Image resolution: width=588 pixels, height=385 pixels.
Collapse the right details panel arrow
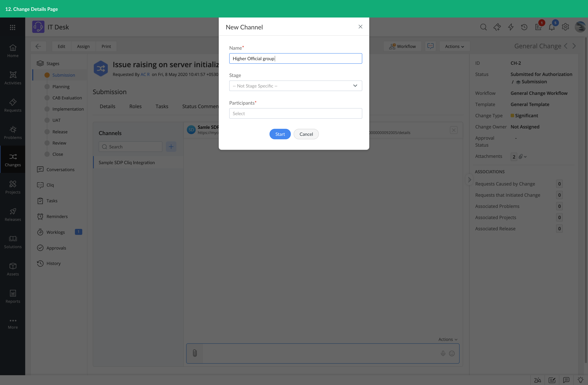click(x=469, y=180)
